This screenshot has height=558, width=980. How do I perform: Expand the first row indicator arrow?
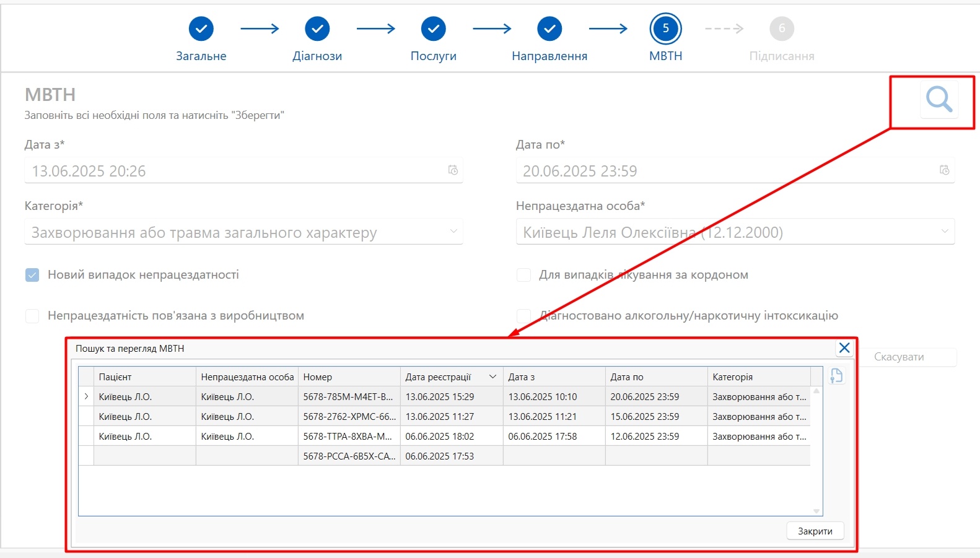(x=86, y=396)
